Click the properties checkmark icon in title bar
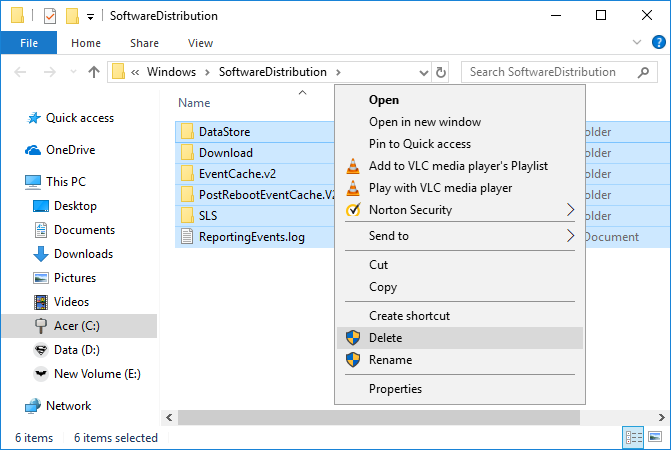Screen dimensions: 671x450 (50, 16)
